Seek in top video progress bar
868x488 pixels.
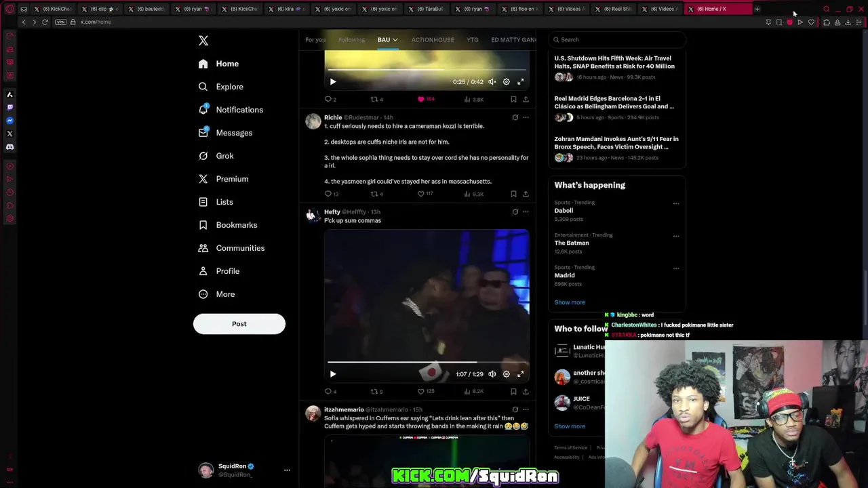[x=427, y=69]
